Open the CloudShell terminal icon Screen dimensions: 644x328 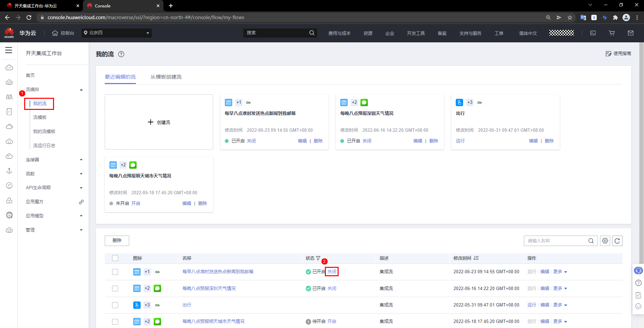coord(593,33)
